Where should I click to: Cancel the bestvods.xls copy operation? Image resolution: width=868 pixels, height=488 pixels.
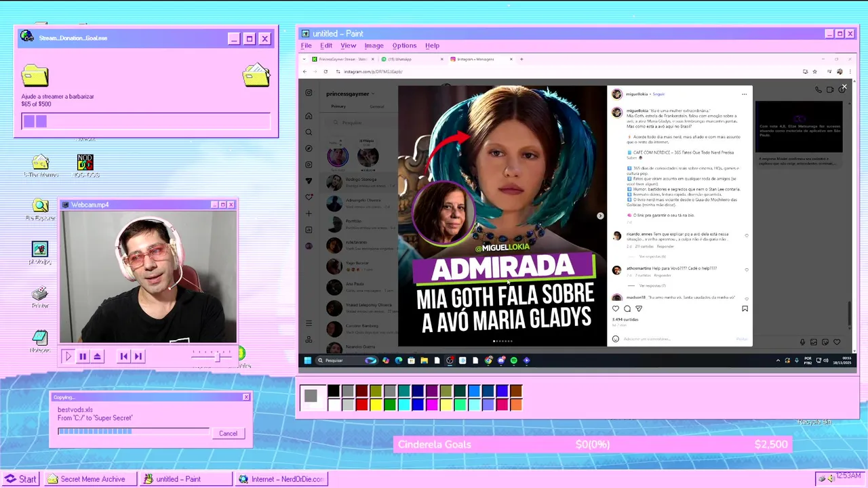pyautogui.click(x=228, y=434)
